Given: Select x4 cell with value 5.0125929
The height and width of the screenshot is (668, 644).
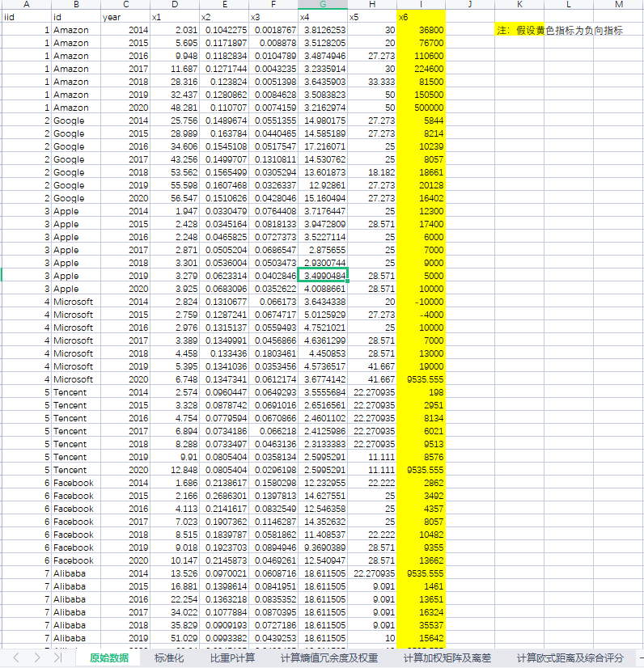Looking at the screenshot, I should 323,315.
